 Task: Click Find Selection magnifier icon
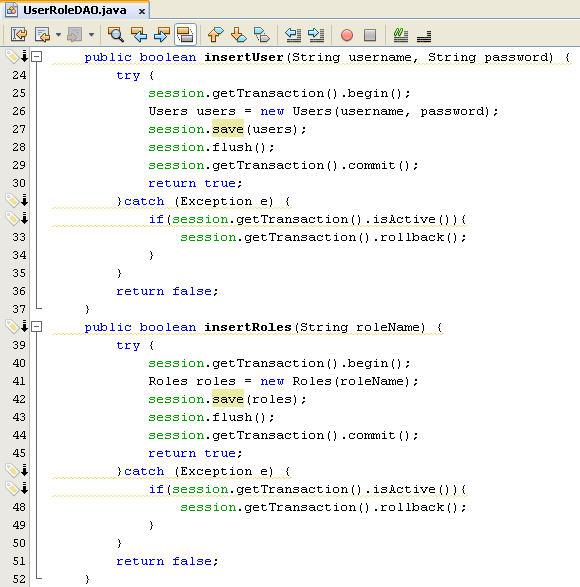pyautogui.click(x=115, y=35)
